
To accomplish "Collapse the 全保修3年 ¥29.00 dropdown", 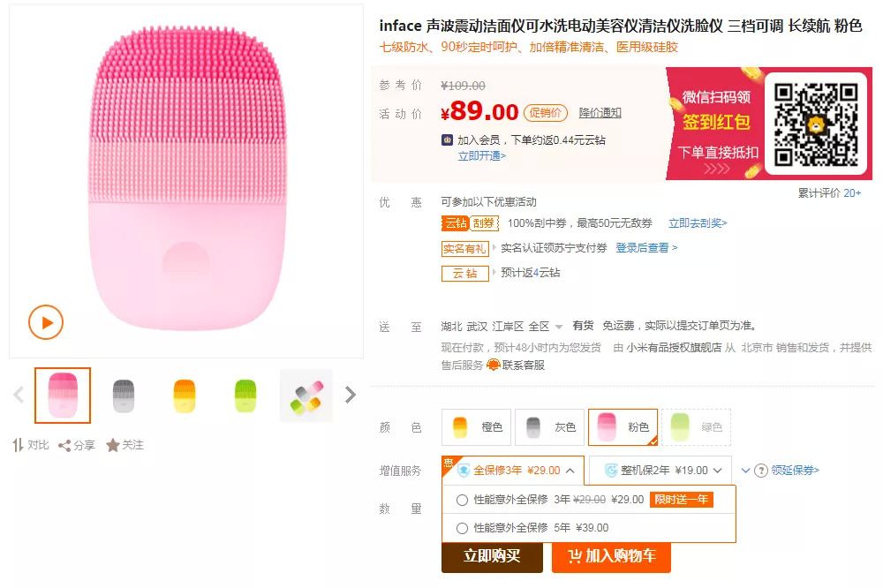I will [x=570, y=471].
